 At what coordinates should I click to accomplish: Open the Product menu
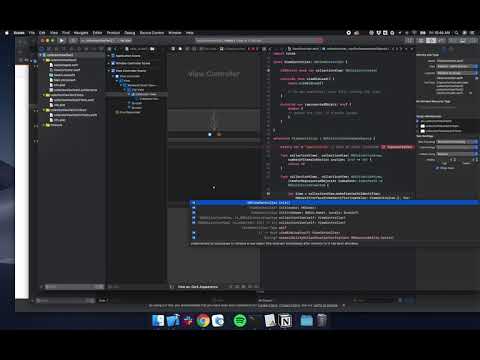(113, 33)
